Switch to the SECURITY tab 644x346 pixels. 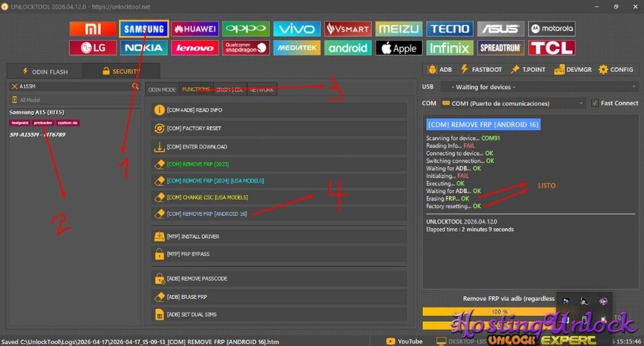click(x=121, y=71)
